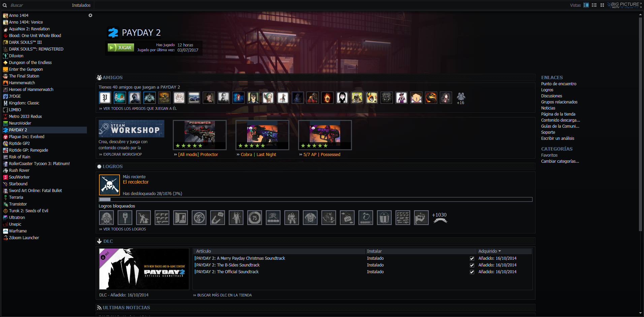Open the Favoritos category
644x317 pixels.
549,155
